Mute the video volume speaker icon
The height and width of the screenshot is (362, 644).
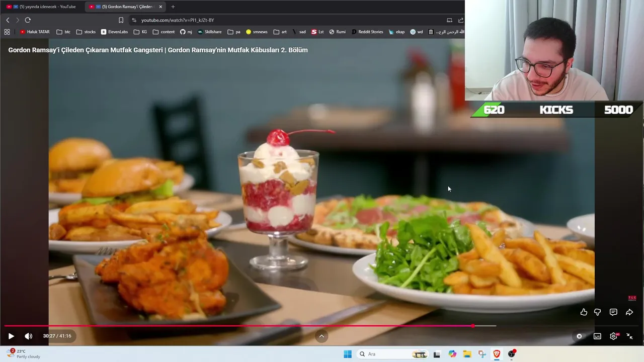pyautogui.click(x=28, y=336)
